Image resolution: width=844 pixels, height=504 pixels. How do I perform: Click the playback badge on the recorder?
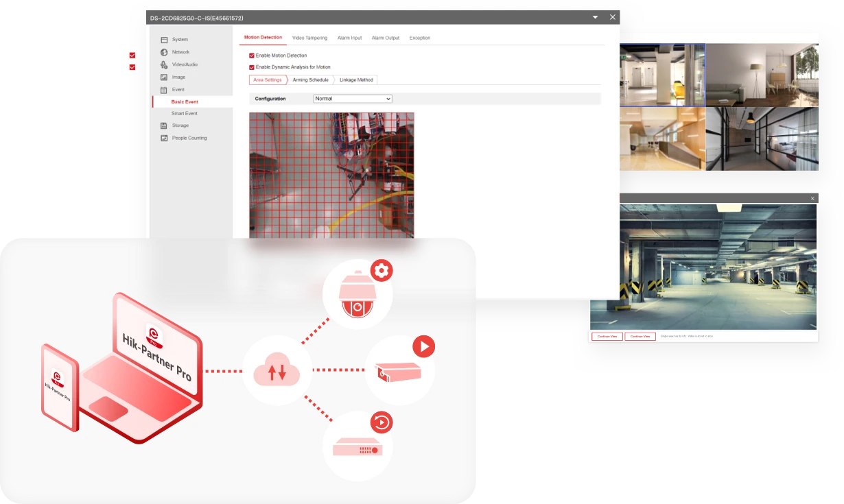pos(381,422)
